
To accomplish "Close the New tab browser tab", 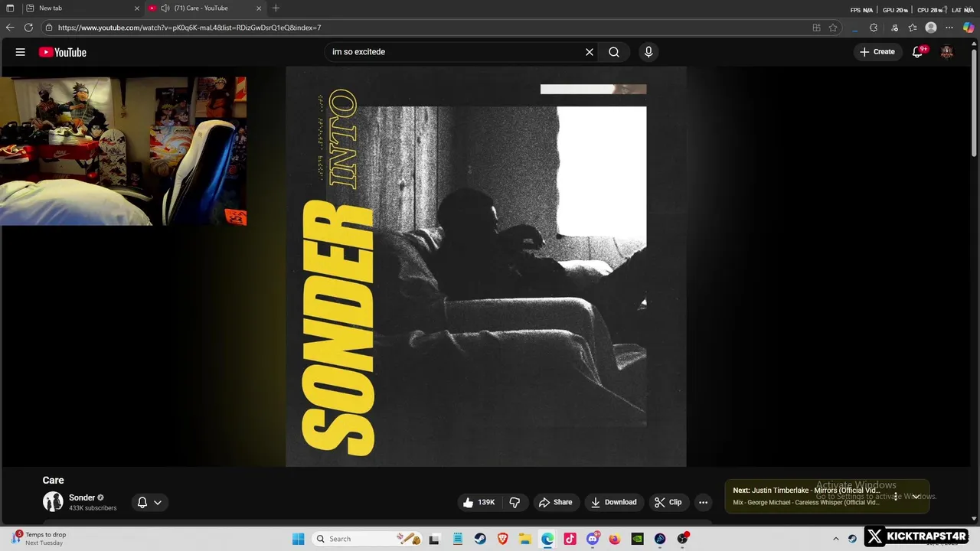I will click(137, 8).
